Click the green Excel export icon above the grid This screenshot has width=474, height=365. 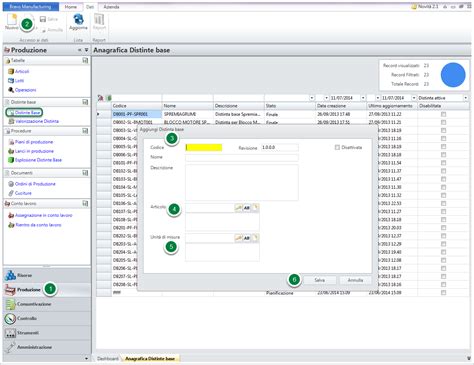(108, 98)
